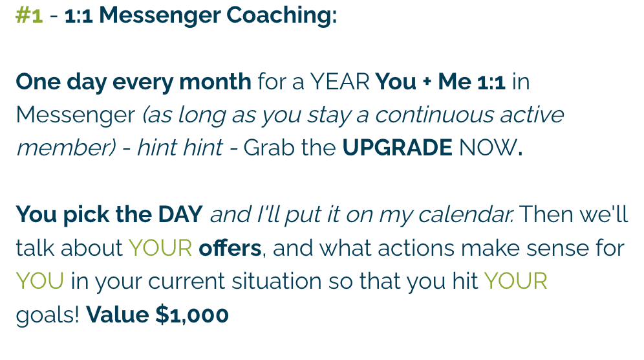Click the bold word 'UPGRADE'
Screen dimensions: 644x360
tap(398, 148)
